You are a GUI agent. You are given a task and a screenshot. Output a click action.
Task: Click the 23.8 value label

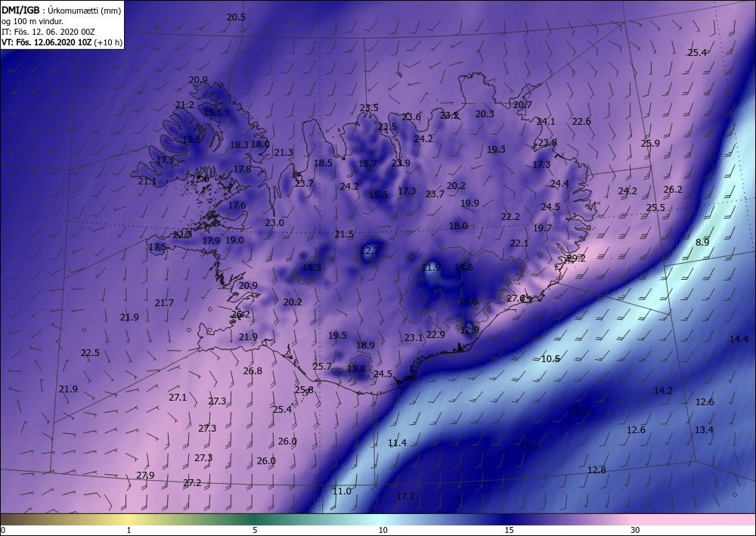point(547,143)
